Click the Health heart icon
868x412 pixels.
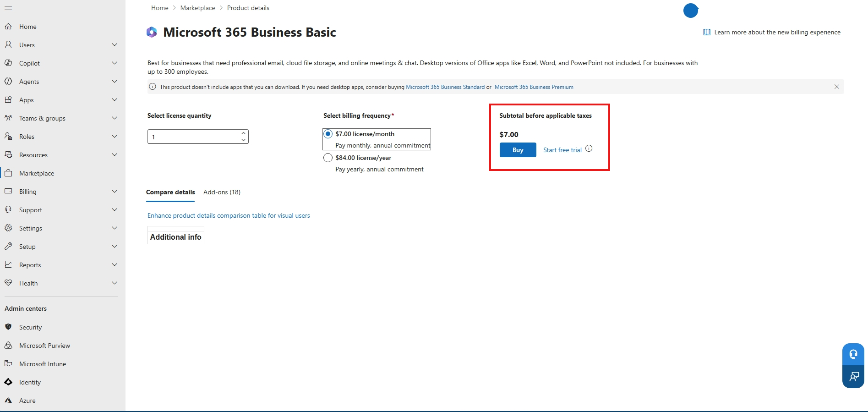click(x=8, y=283)
